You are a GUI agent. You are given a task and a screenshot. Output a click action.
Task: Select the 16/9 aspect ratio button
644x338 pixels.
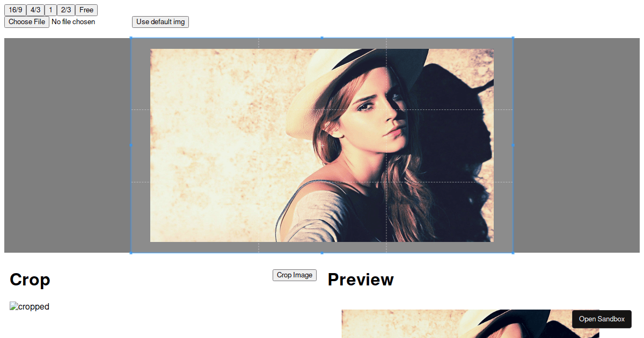(15, 10)
